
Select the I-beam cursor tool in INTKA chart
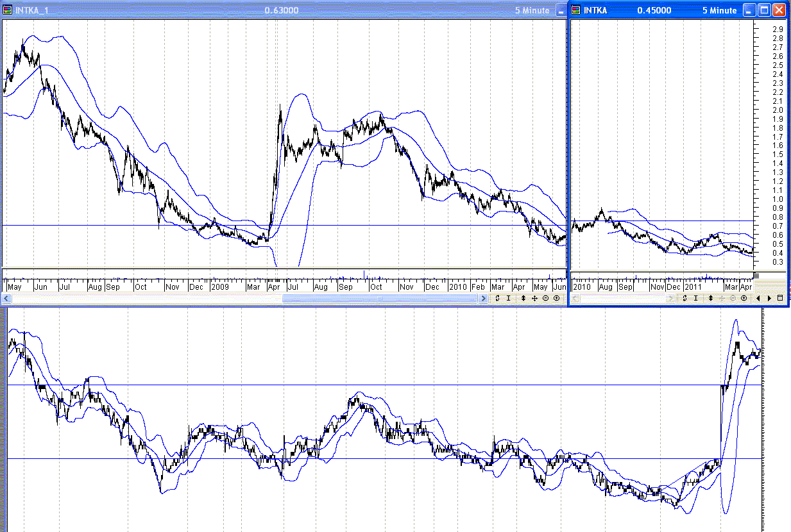point(697,299)
